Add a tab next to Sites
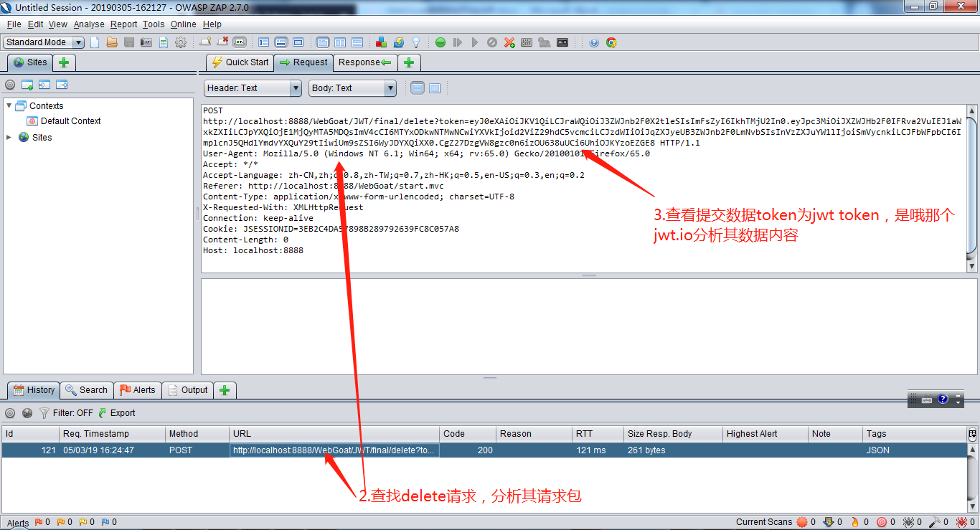 point(63,62)
